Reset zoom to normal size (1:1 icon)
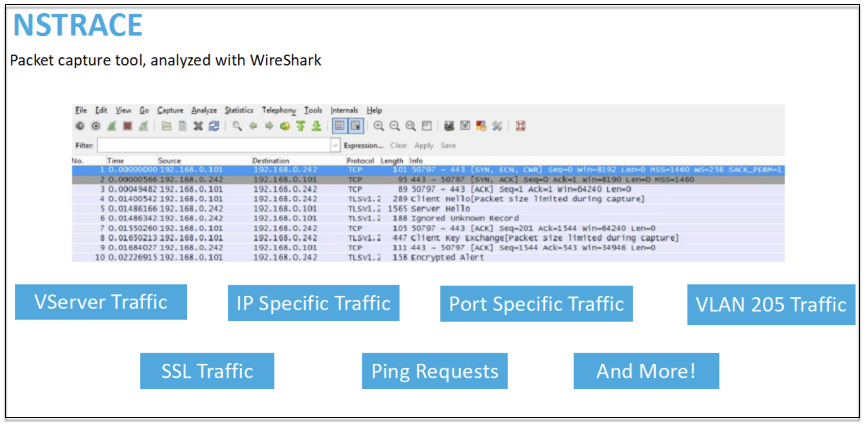Viewport: 868px width, 424px height. (410, 126)
